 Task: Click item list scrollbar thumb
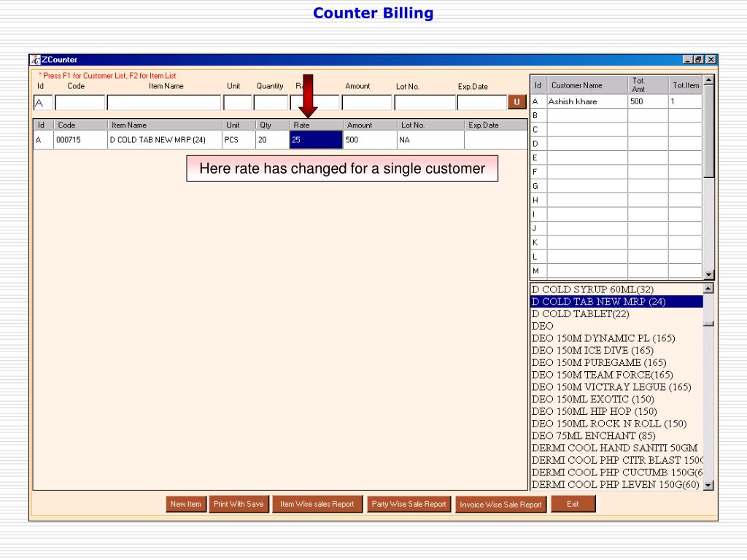(x=708, y=324)
